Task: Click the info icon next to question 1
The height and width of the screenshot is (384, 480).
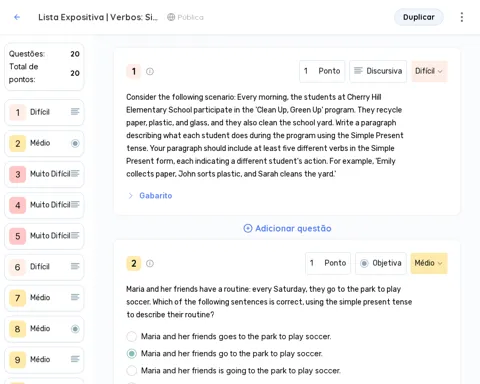Action: (x=150, y=71)
